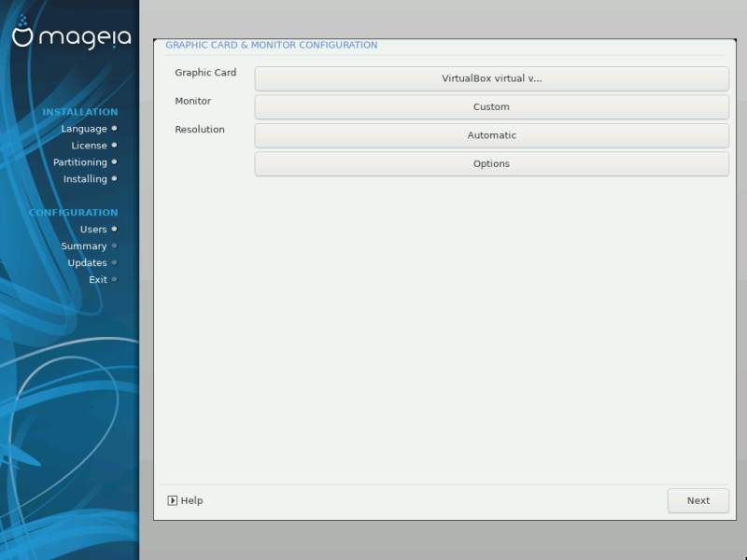Screen dimensions: 747x560
Task: Click the Resolution label
Action: [x=200, y=130]
